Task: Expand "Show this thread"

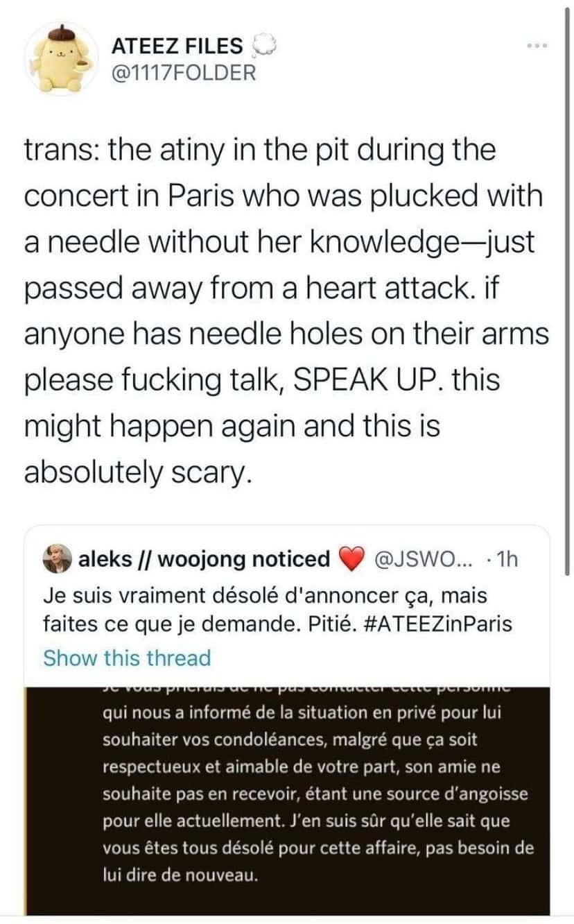Action: pos(126,657)
